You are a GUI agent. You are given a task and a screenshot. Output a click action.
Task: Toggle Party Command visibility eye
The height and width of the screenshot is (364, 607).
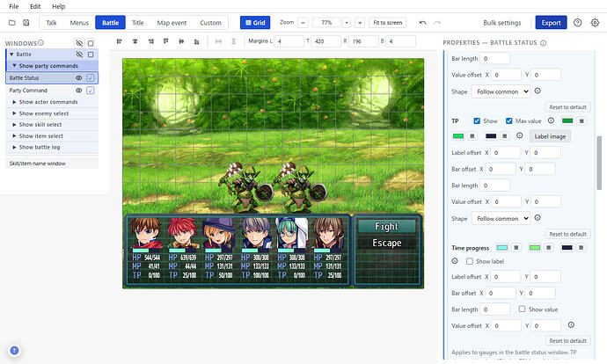79,91
